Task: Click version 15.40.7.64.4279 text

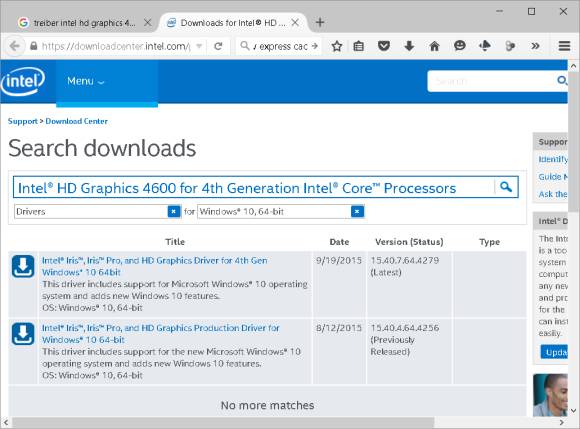Action: [405, 260]
